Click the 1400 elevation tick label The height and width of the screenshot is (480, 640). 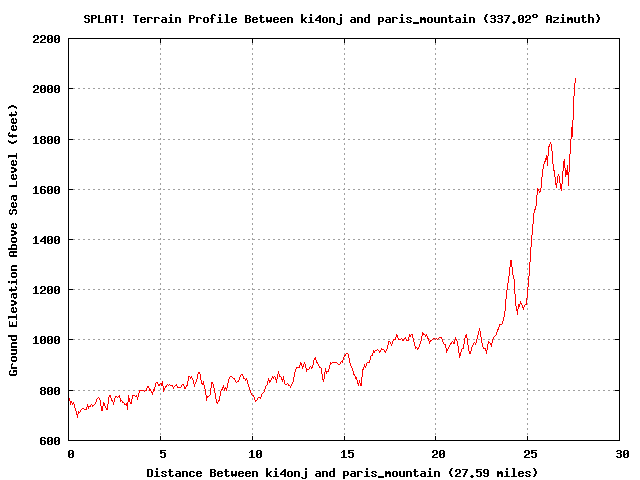[46, 240]
